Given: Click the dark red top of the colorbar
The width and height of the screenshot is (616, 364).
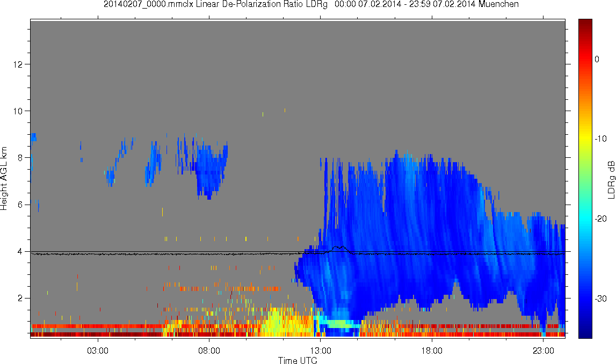Looking at the screenshot, I should pyautogui.click(x=585, y=24).
